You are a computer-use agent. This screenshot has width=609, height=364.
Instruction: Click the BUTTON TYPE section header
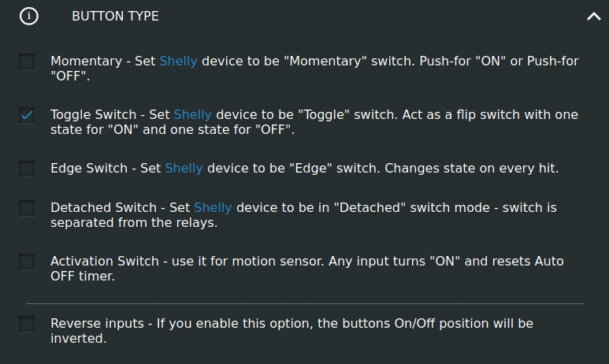point(115,17)
